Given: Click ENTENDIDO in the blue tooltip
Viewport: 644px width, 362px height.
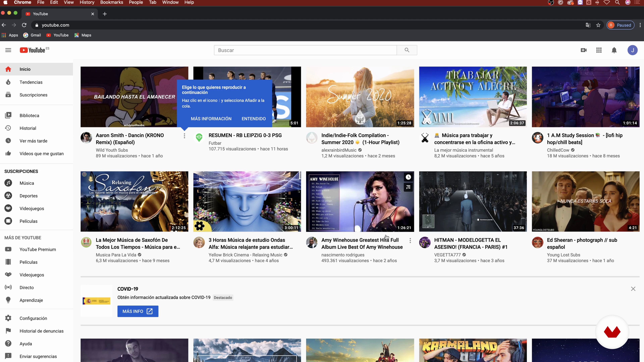Looking at the screenshot, I should coord(254,119).
